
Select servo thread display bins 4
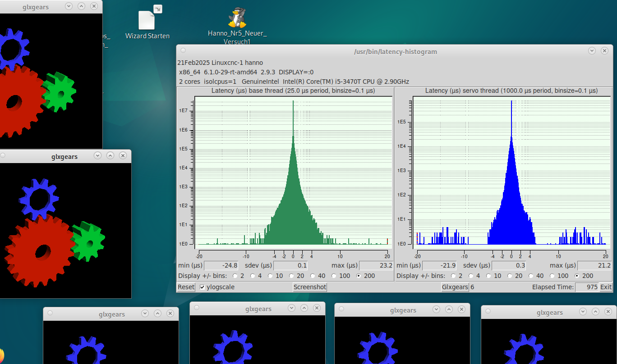click(x=471, y=276)
